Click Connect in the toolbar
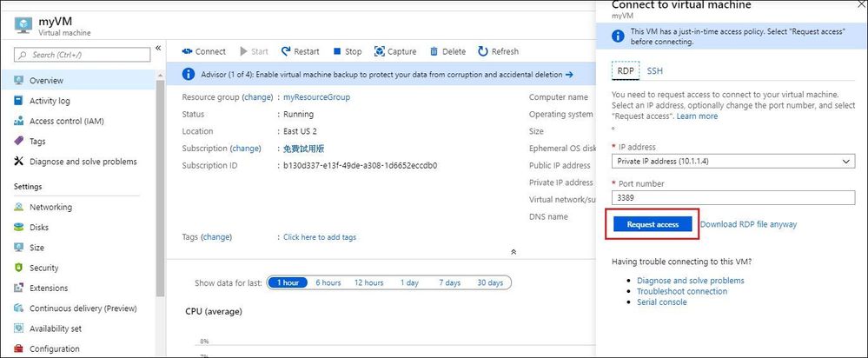This screenshot has width=868, height=358. pos(203,51)
